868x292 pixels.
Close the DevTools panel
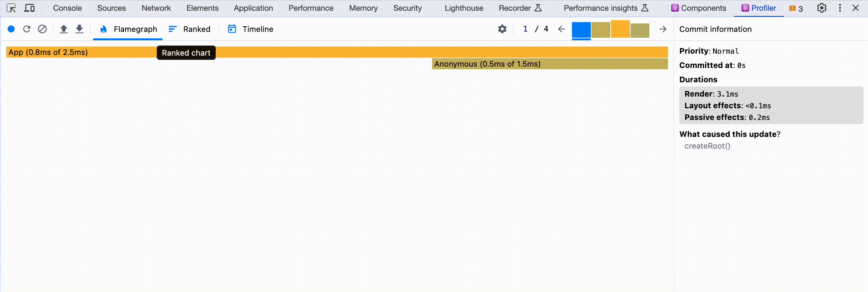856,8
